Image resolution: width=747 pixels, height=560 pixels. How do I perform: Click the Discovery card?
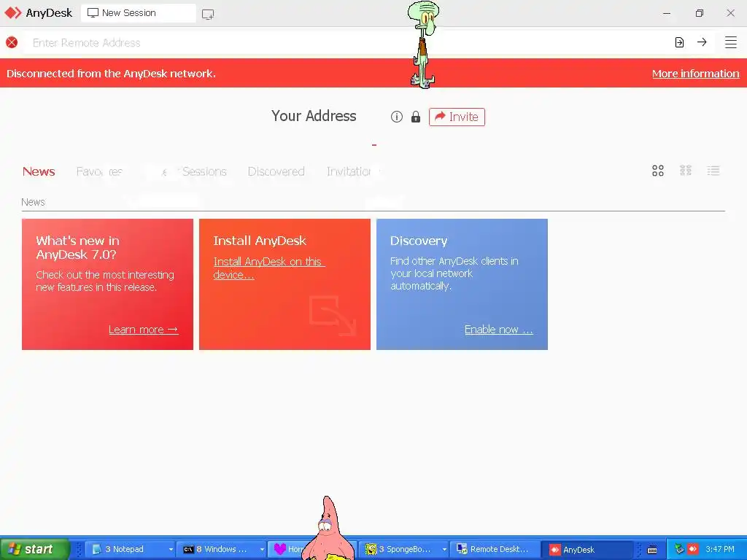coord(462,284)
